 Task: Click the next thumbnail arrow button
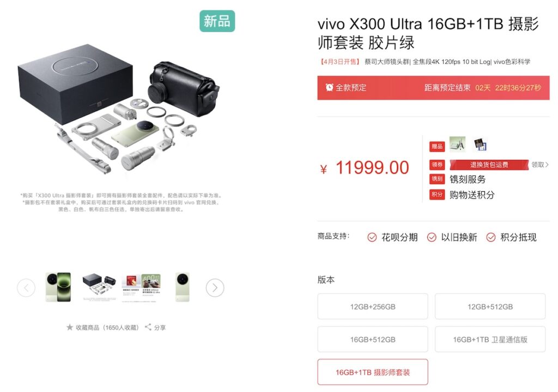tap(215, 288)
